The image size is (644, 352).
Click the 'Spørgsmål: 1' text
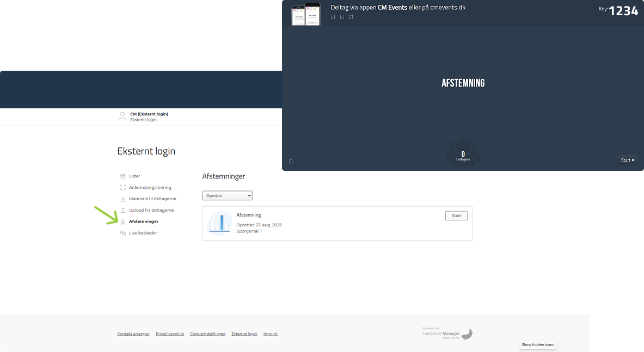249,231
